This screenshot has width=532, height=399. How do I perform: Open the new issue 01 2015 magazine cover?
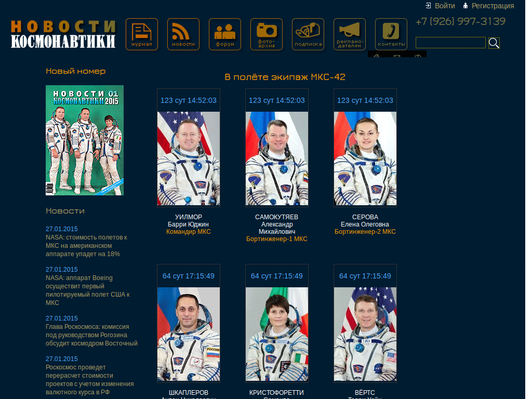coord(84,140)
